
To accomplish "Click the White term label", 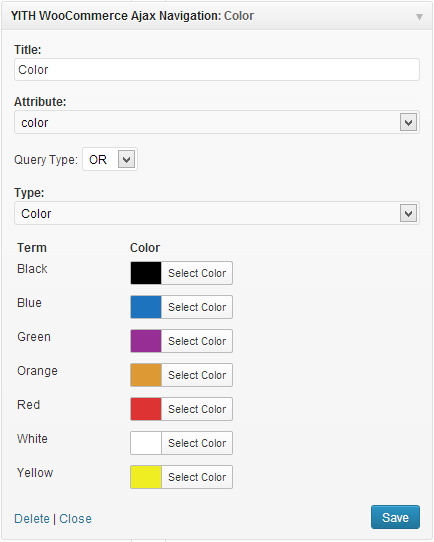I will coord(32,439).
